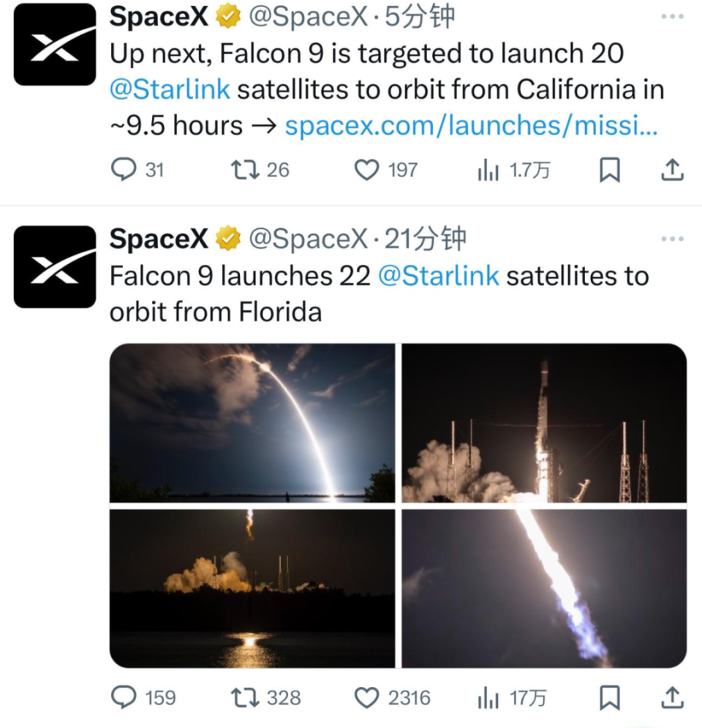This screenshot has width=702, height=728.
Task: Like the tweet with 197 likes
Action: tap(366, 170)
